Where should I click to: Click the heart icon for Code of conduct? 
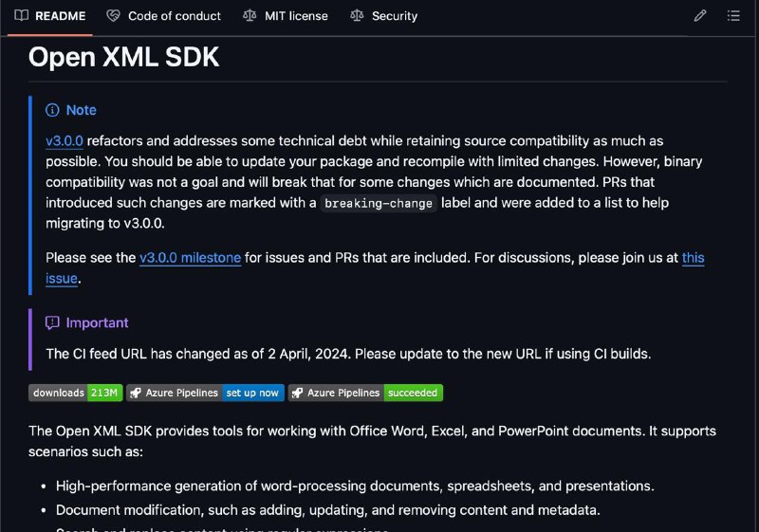pyautogui.click(x=113, y=16)
